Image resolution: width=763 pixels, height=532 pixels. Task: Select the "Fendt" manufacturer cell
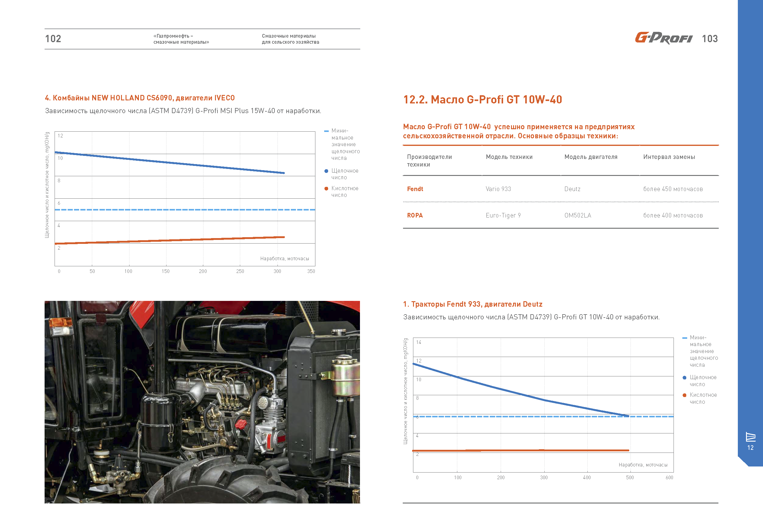tap(415, 189)
